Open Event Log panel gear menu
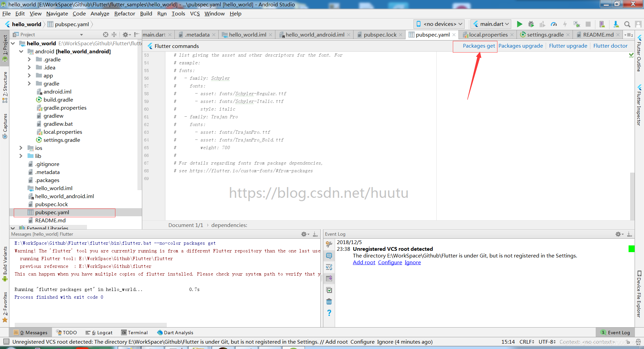Image resolution: width=644 pixels, height=349 pixels. pos(619,234)
